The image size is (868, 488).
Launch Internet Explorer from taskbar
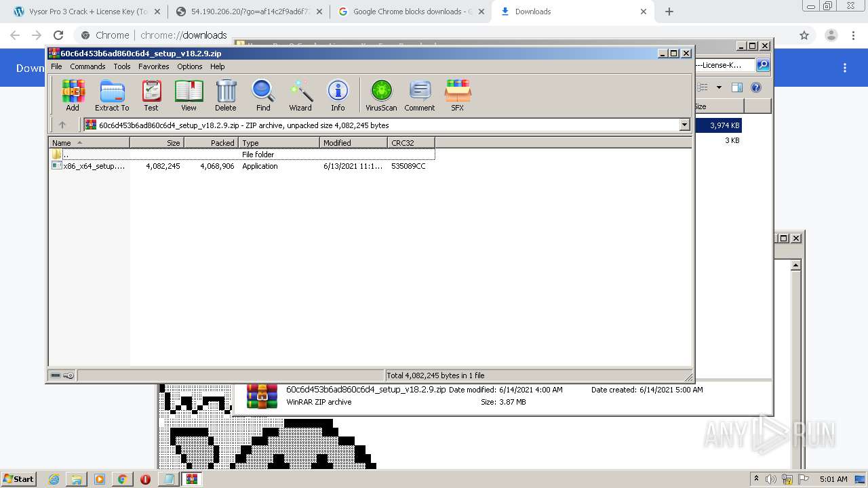54,479
